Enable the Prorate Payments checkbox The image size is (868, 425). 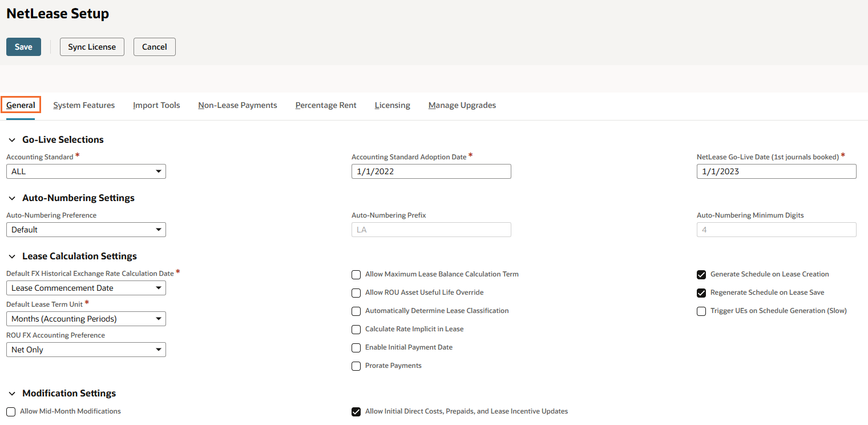click(356, 366)
